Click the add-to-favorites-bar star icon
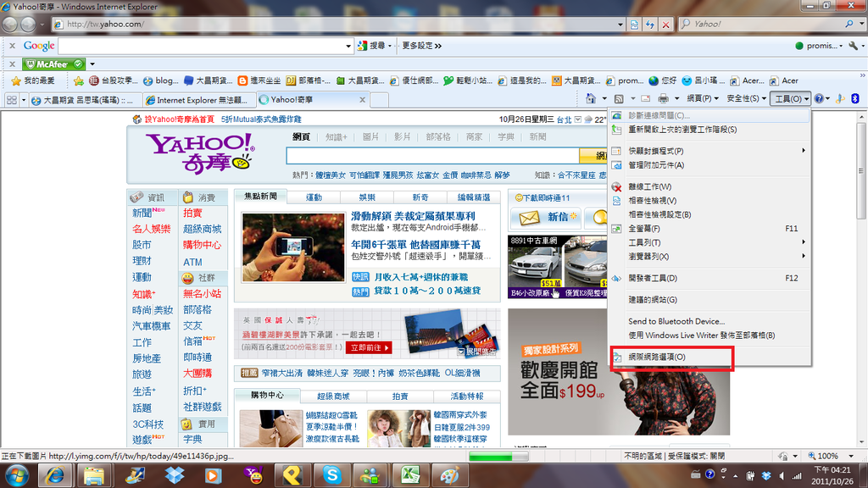This screenshot has width=868, height=488. (x=79, y=80)
